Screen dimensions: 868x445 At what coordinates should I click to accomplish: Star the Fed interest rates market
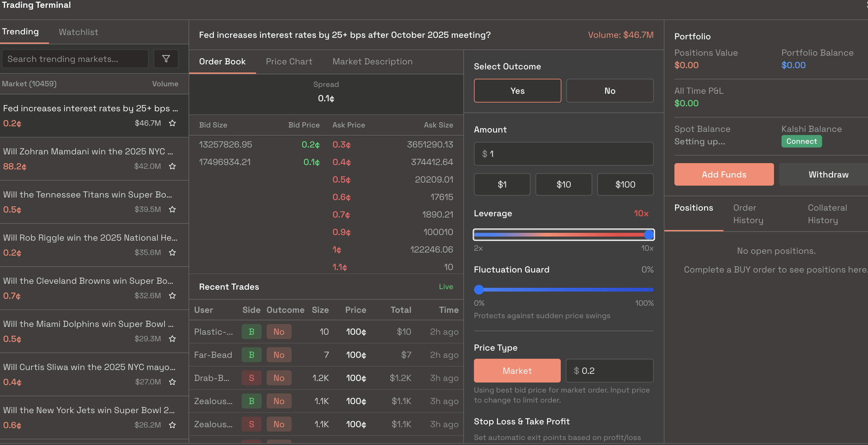coord(172,123)
